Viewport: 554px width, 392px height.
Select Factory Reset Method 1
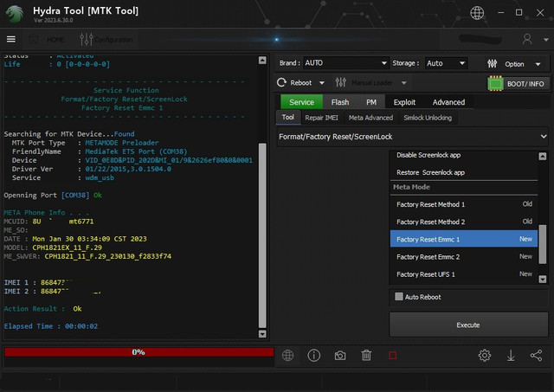(x=464, y=204)
